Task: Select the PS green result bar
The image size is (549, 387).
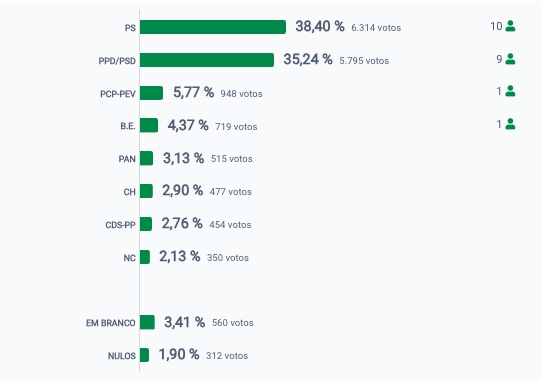Action: click(213, 27)
